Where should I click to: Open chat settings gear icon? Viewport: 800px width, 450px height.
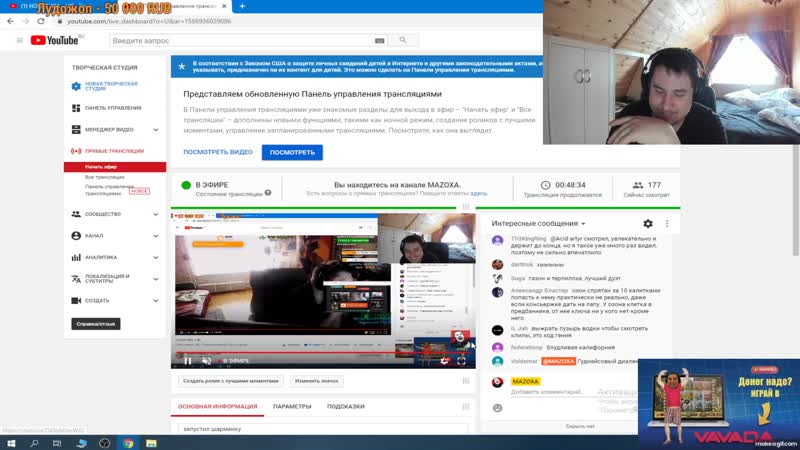coord(648,224)
